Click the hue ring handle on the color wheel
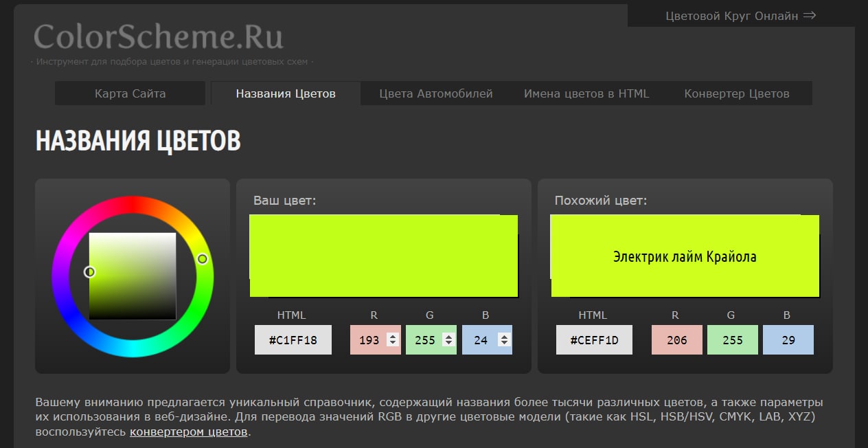Image resolution: width=868 pixels, height=448 pixels. coord(203,259)
